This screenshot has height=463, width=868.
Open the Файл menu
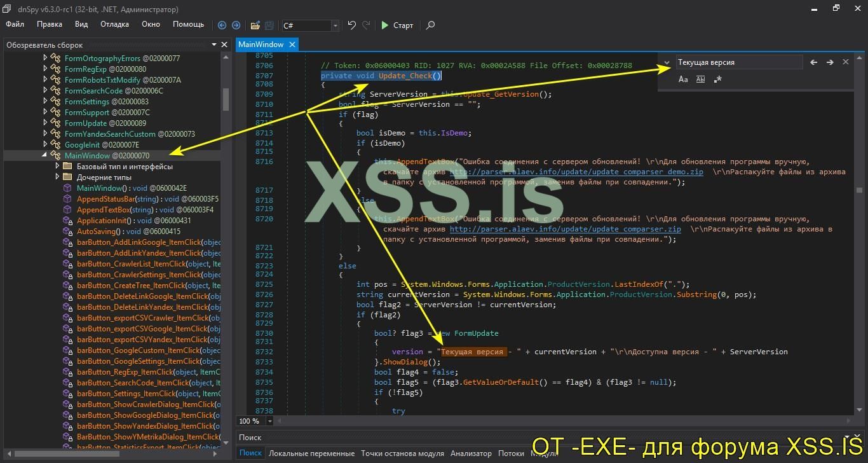(15, 24)
